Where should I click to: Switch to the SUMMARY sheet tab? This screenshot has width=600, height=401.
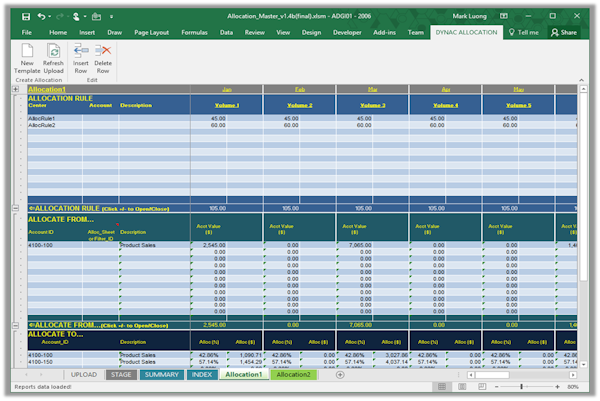click(x=161, y=375)
